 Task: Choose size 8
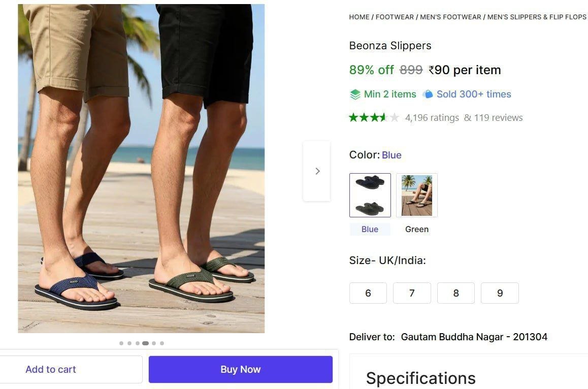point(456,293)
